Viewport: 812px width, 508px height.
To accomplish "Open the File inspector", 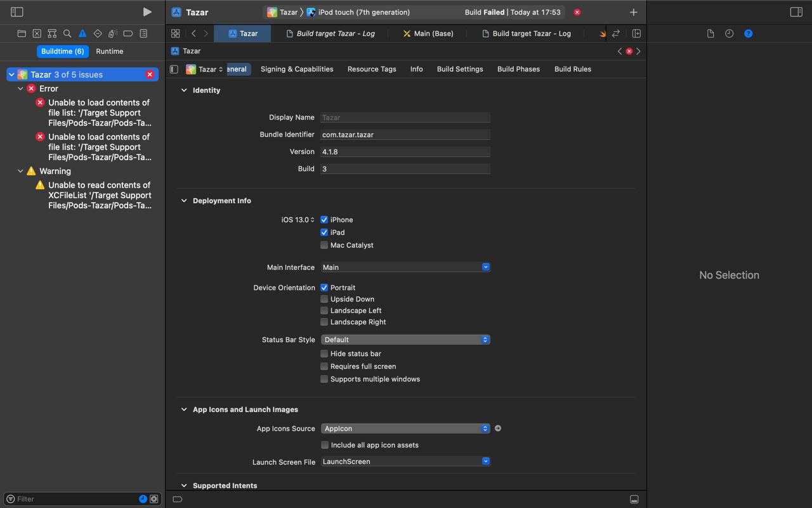I will [710, 34].
